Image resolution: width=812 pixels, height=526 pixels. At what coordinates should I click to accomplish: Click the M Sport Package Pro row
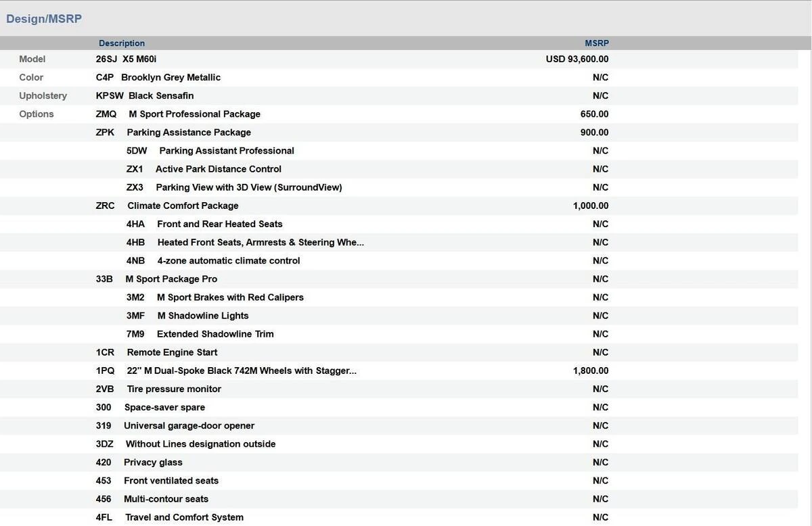[171, 279]
